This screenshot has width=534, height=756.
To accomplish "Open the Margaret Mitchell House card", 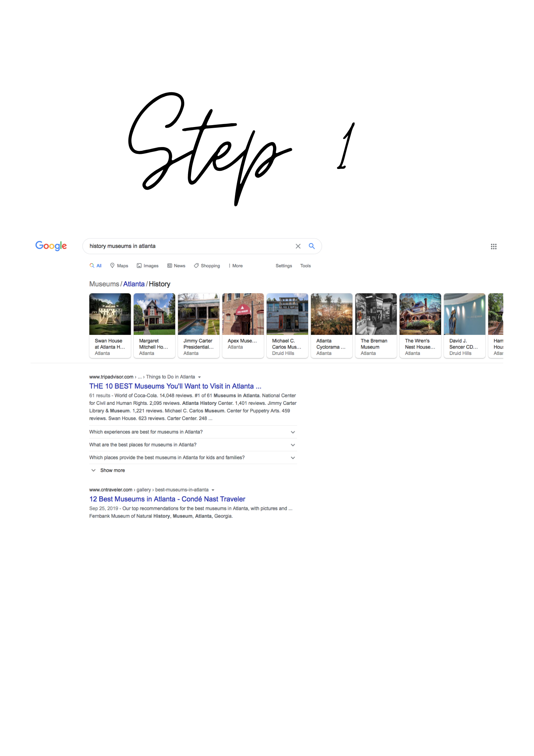I will 154,325.
